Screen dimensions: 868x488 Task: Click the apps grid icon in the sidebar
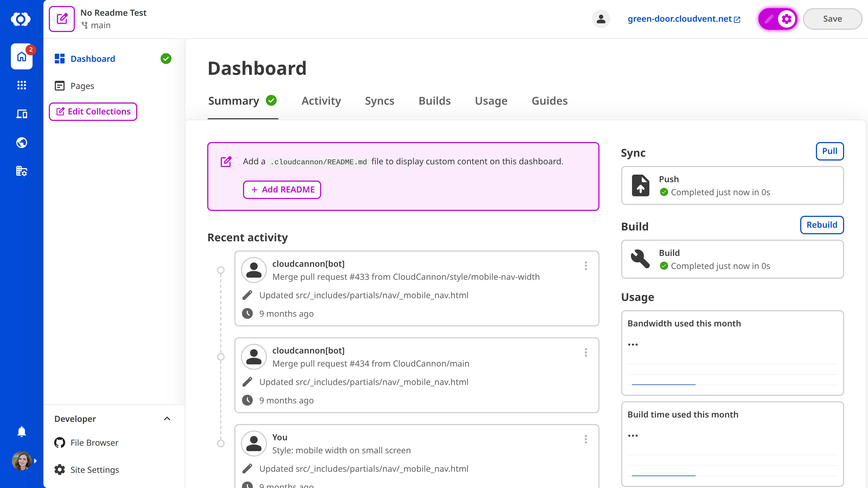pos(21,85)
